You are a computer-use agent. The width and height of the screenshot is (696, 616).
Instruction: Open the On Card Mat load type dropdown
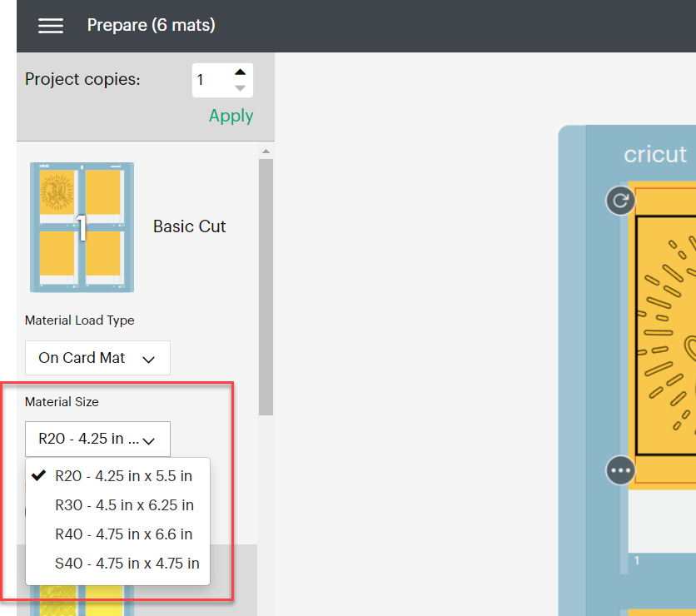tap(97, 358)
